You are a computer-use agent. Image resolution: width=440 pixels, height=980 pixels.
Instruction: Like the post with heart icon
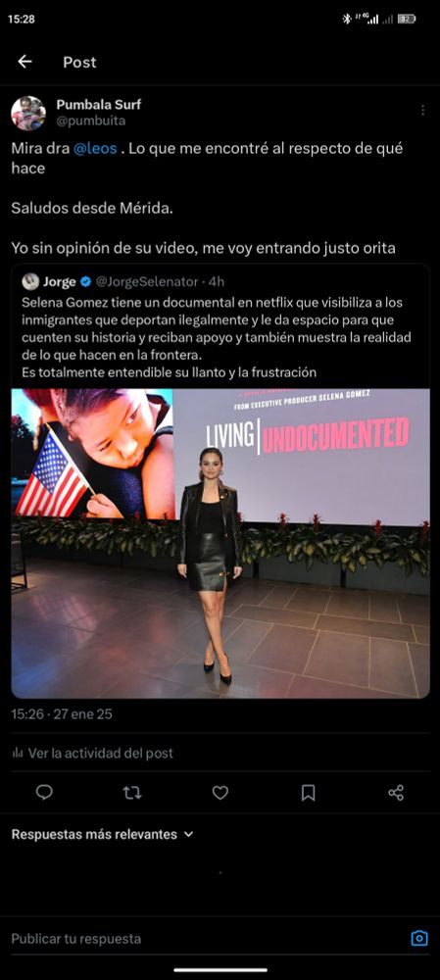(x=220, y=793)
